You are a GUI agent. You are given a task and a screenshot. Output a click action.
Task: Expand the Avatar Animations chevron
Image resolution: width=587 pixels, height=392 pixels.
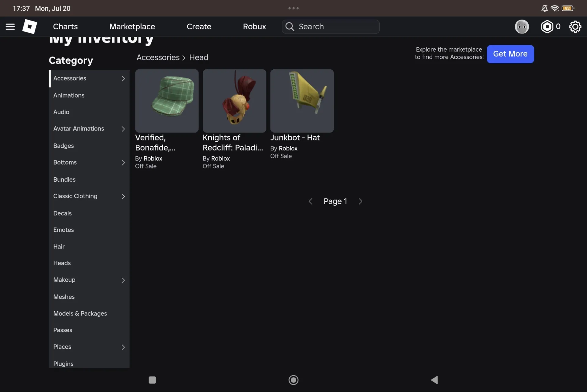tap(123, 129)
